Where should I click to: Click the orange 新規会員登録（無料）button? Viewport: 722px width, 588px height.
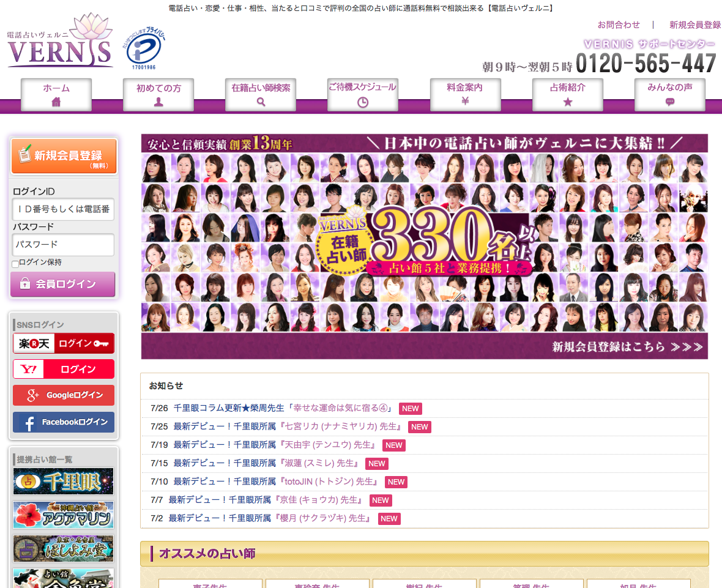[64, 155]
